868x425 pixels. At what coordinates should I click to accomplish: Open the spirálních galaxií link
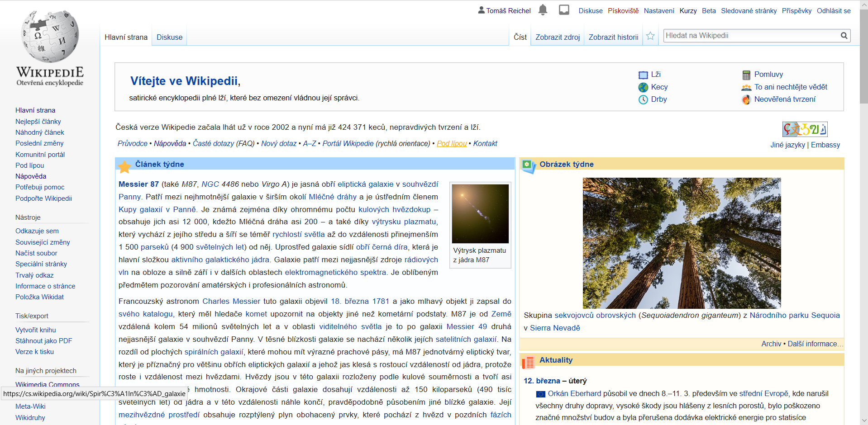214,352
